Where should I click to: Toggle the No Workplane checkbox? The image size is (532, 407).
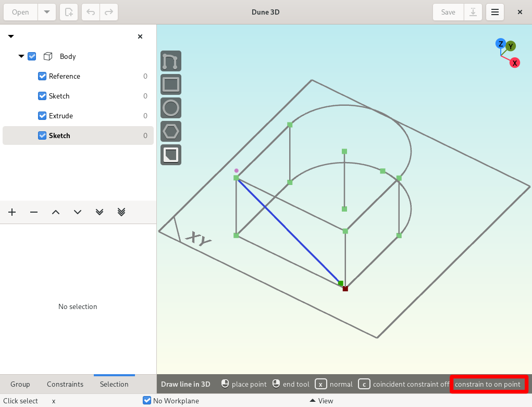[x=147, y=401]
